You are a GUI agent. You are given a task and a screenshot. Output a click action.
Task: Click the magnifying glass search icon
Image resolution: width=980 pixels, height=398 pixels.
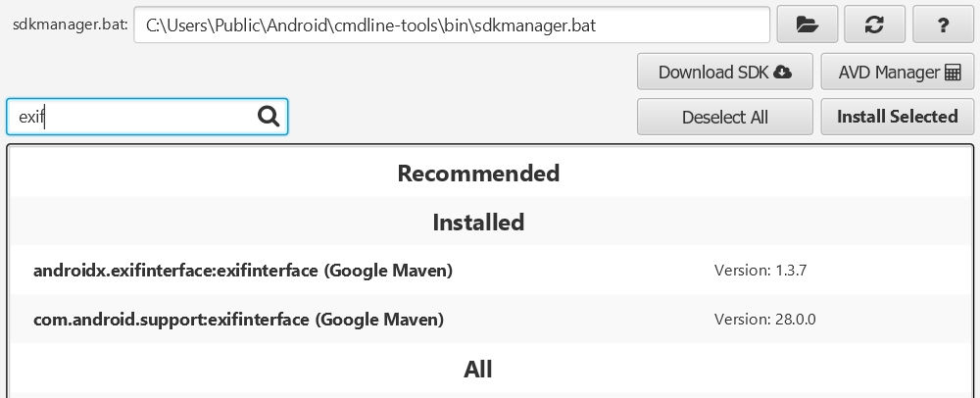tap(269, 117)
